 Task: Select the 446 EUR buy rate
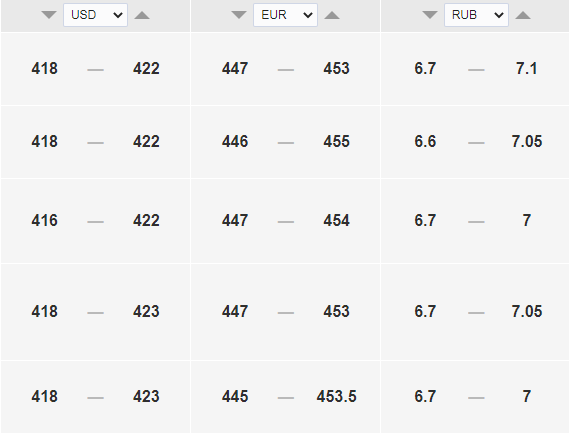click(x=235, y=141)
